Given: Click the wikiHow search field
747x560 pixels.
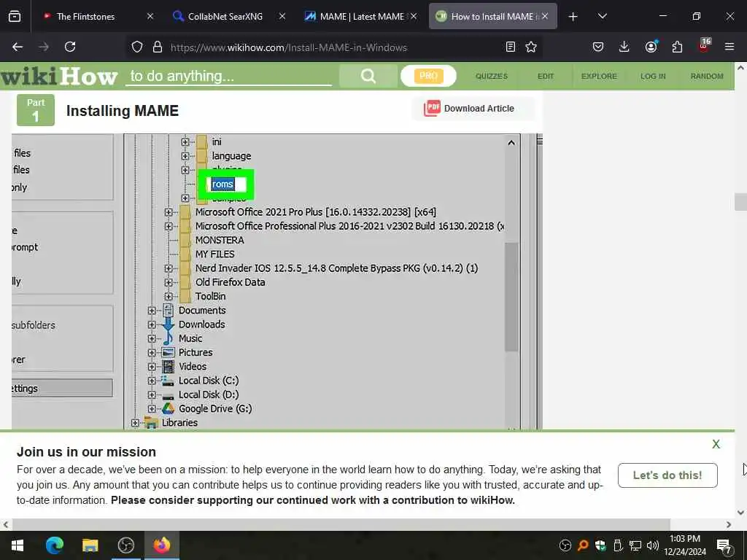Looking at the screenshot, I should click(x=228, y=76).
